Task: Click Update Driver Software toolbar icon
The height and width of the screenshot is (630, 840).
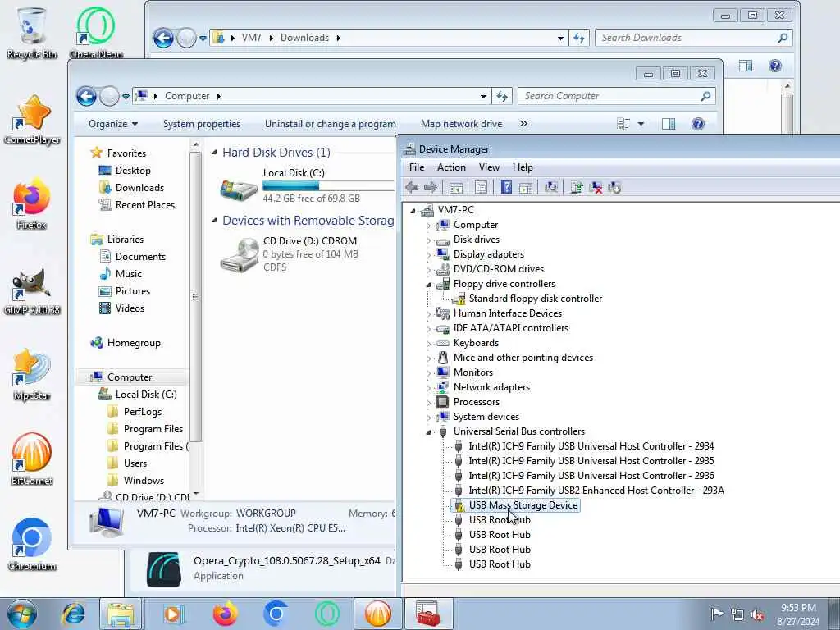Action: tap(577, 187)
